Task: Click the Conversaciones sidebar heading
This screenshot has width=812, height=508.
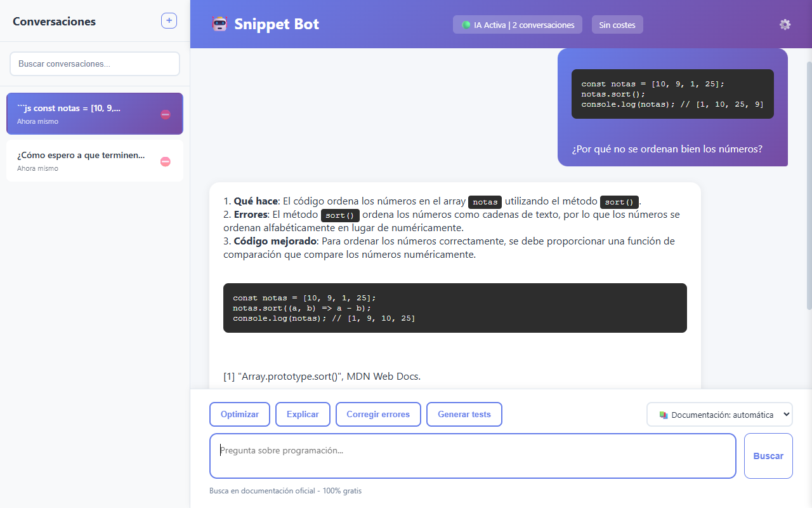Action: (x=54, y=22)
